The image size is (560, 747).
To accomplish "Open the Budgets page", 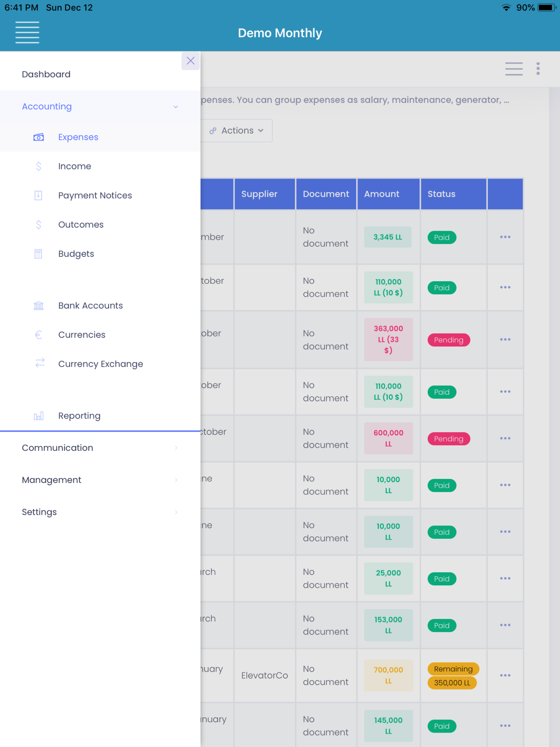I will [x=100, y=254].
